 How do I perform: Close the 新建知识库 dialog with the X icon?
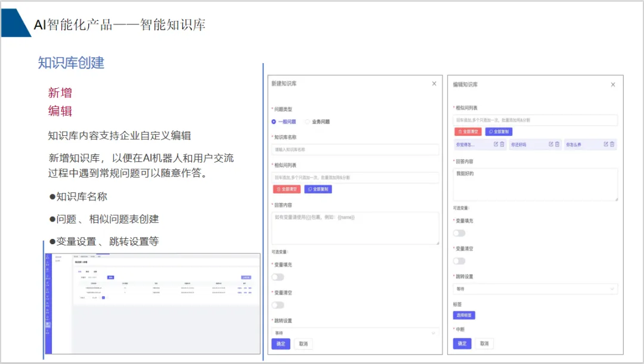pos(434,84)
